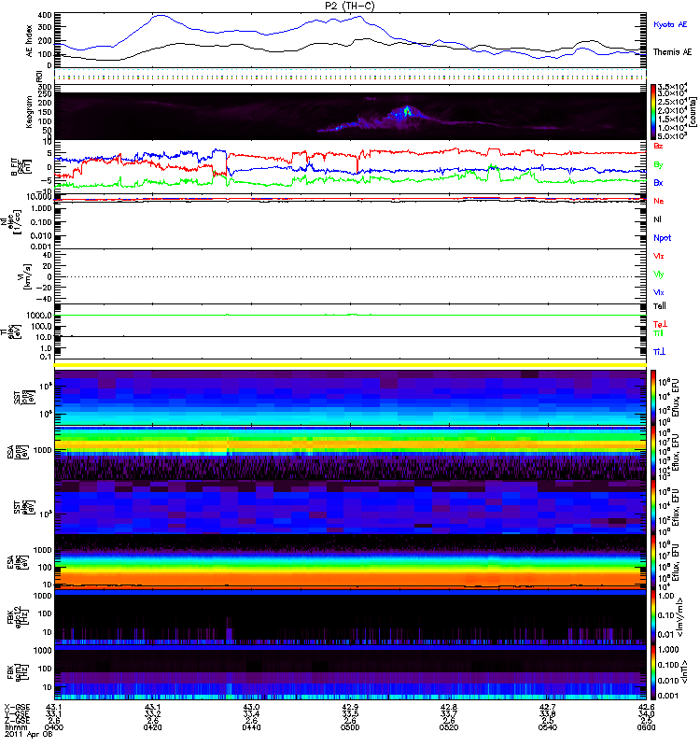
Task: Select the red "Vix" velocity legend label
Action: pos(659,256)
